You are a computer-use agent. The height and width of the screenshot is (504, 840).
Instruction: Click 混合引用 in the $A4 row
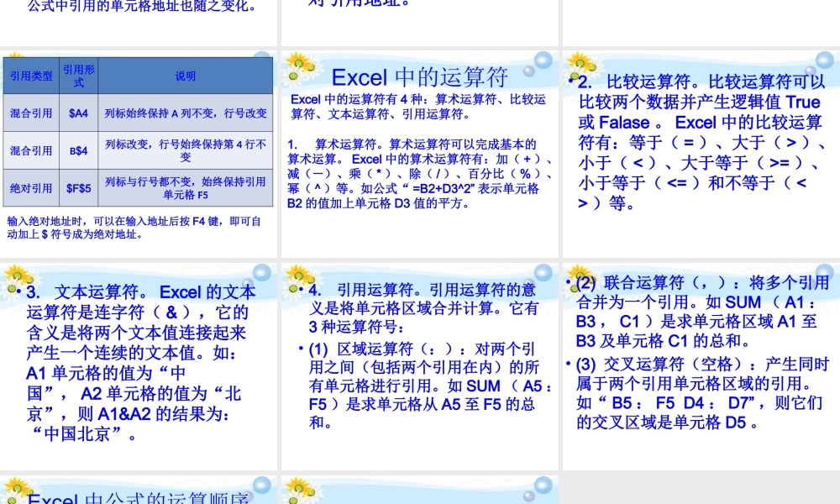coord(31,113)
